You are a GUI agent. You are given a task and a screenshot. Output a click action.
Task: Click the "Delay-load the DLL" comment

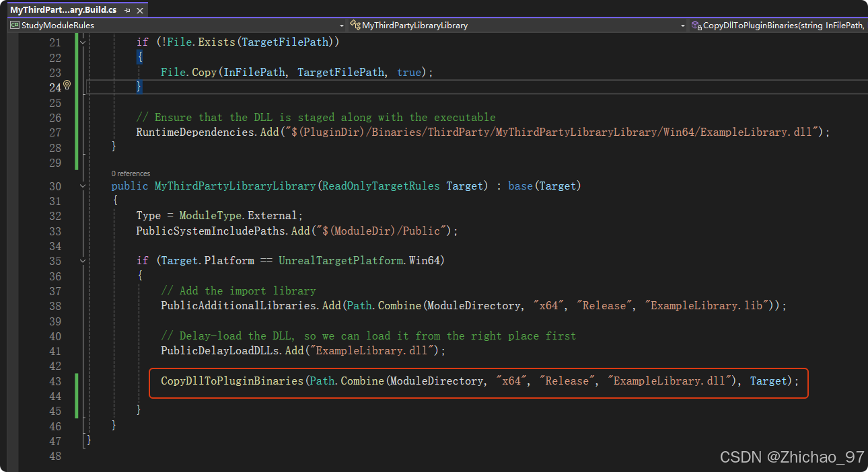click(x=369, y=336)
